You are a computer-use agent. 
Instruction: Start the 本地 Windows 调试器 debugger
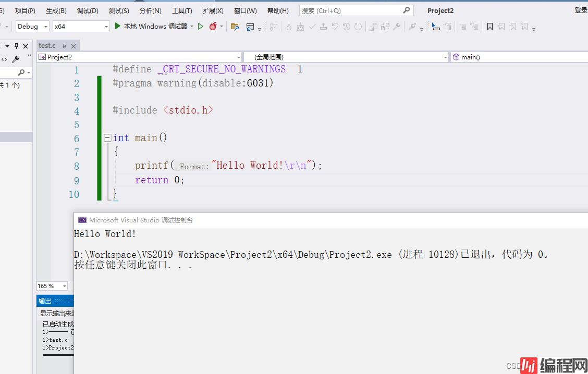(x=151, y=26)
